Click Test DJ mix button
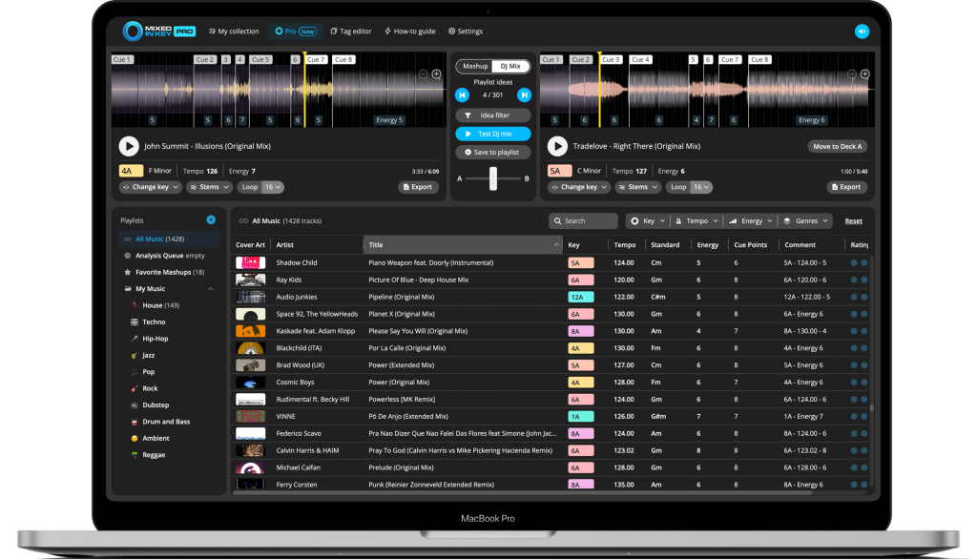This screenshot has height=560, width=977. coord(492,134)
